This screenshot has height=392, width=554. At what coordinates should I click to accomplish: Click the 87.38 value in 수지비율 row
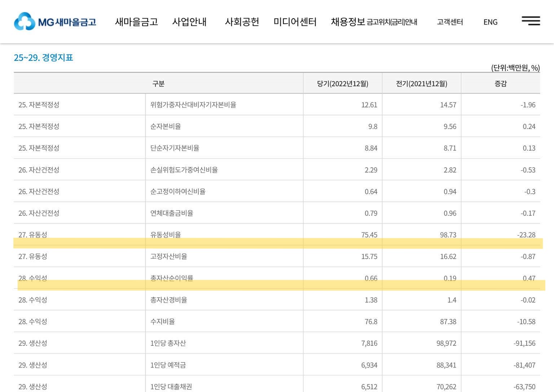[x=448, y=322]
